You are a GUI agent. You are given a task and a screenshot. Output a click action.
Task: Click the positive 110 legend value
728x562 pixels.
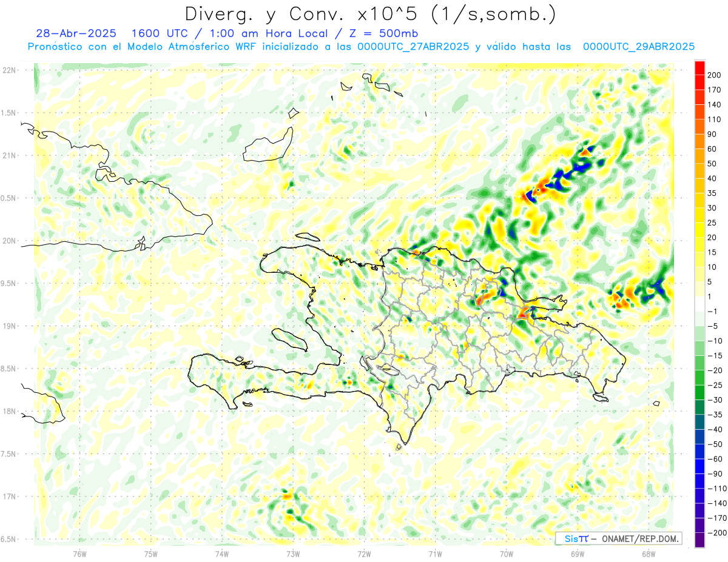715,119
